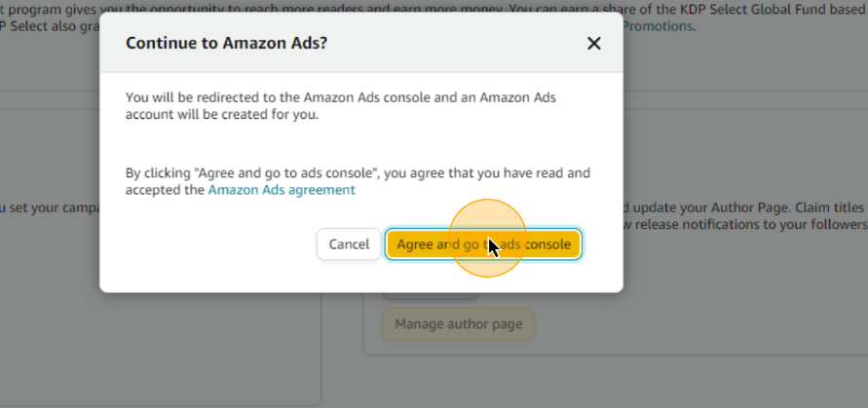
Task: Open the Amazon Ads agreement link
Action: click(282, 190)
